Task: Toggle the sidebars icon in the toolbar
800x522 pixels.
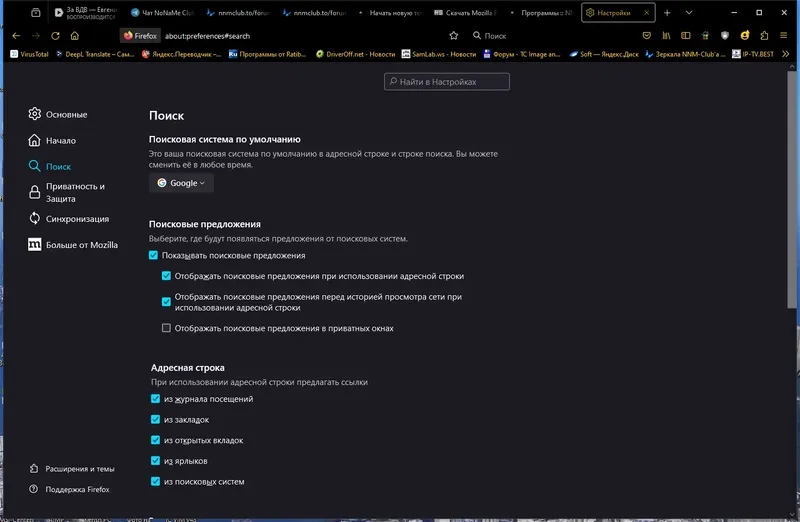Action: (x=686, y=36)
